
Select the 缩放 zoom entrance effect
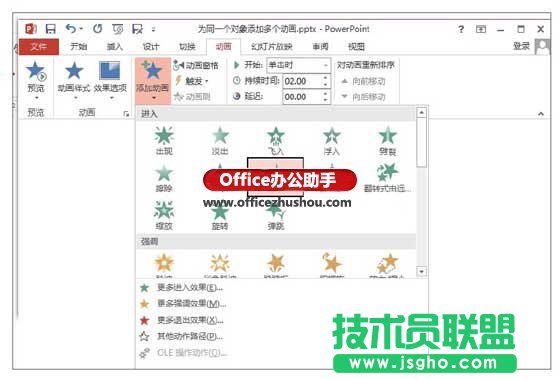[164, 216]
